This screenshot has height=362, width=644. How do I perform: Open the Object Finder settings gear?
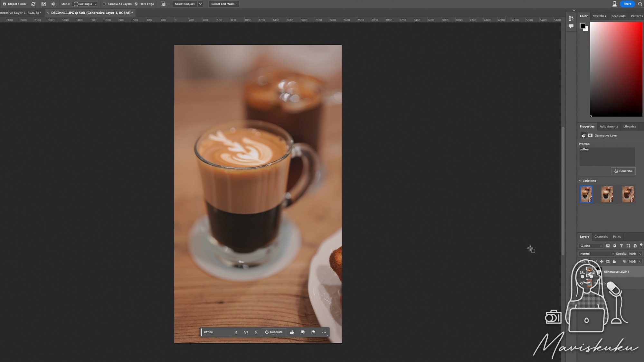[x=53, y=4]
